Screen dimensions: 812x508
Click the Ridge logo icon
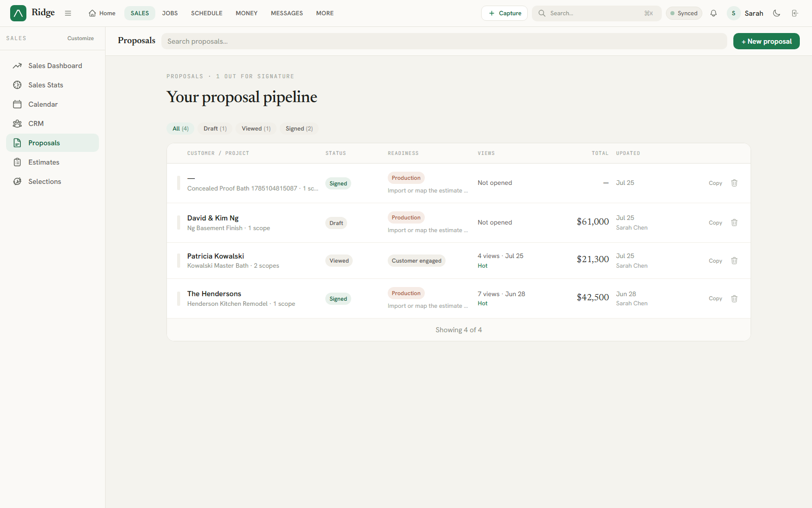click(x=18, y=13)
